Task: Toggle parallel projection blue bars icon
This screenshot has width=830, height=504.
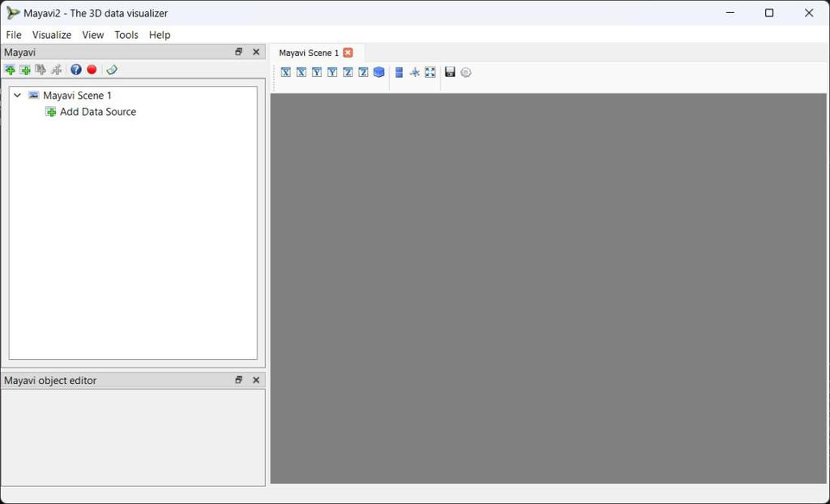Action: coord(399,72)
